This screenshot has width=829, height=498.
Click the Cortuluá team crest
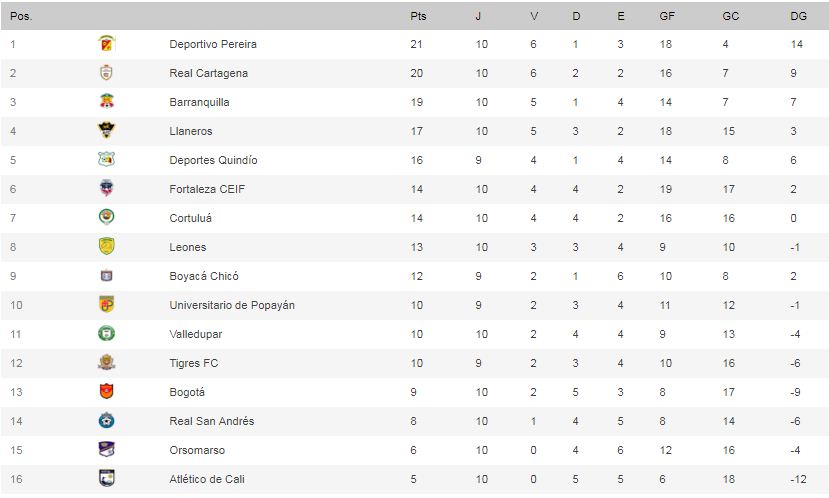(106, 218)
